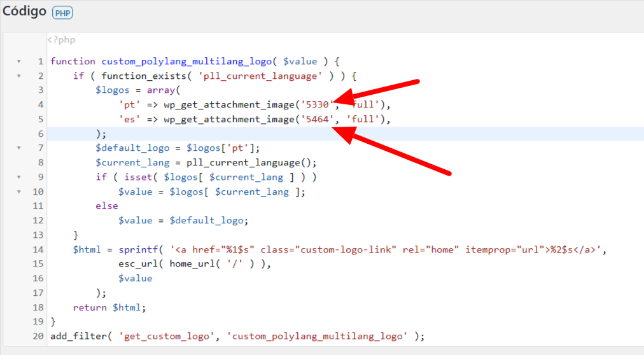This screenshot has height=355, width=644.
Task: Click $default_logo on line 12
Action: click(x=207, y=220)
